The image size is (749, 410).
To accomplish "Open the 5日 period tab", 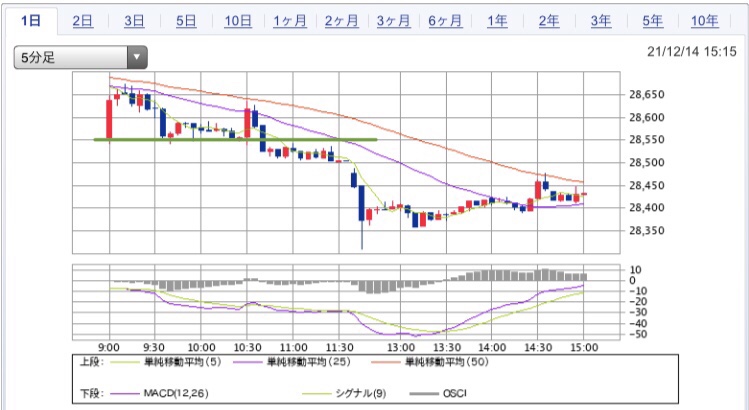I will pos(186,21).
